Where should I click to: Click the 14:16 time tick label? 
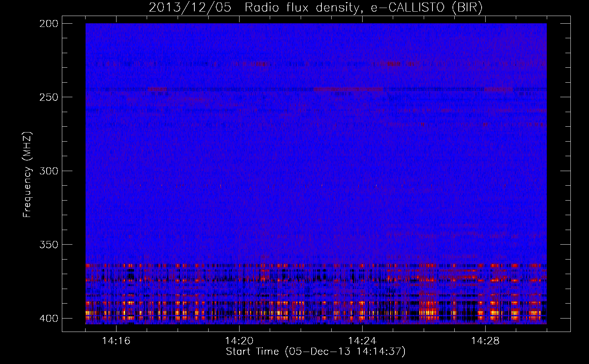point(116,341)
